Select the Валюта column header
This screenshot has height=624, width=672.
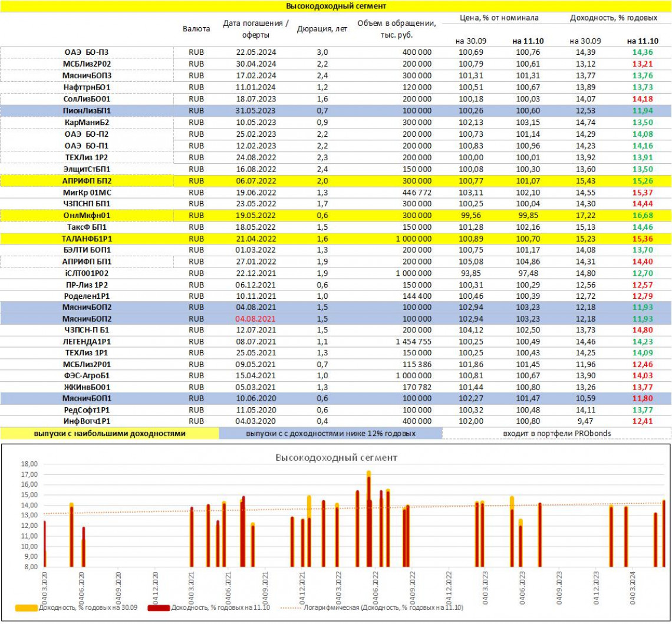pyautogui.click(x=196, y=28)
